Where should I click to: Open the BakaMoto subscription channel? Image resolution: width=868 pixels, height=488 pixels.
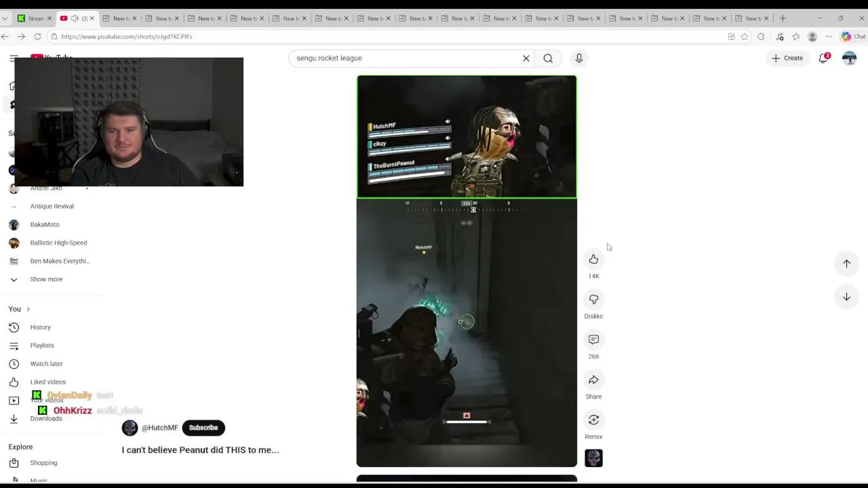pyautogui.click(x=45, y=224)
